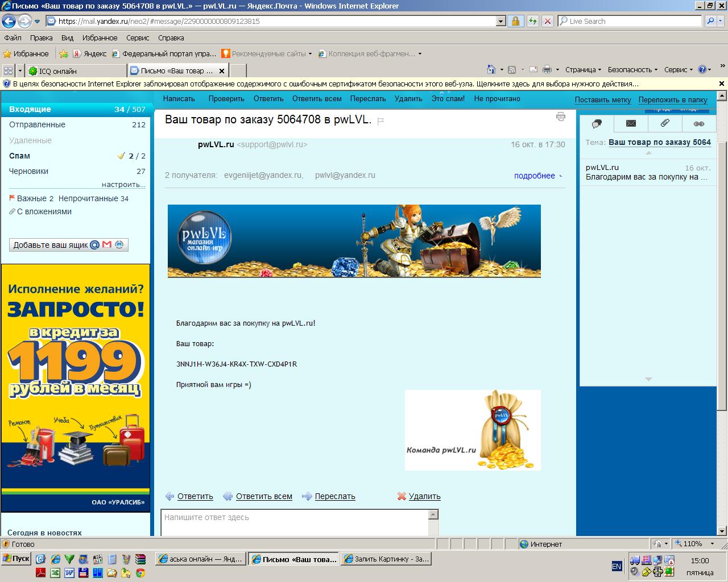
Task: Refresh the page with the green arrows icon
Action: coord(533,22)
